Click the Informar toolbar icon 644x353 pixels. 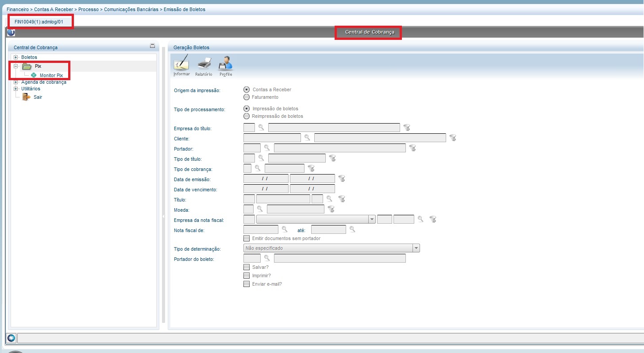pos(181,63)
